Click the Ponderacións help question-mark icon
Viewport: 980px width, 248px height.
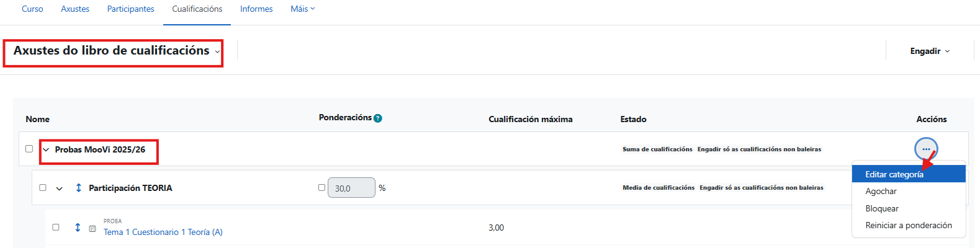tap(378, 118)
